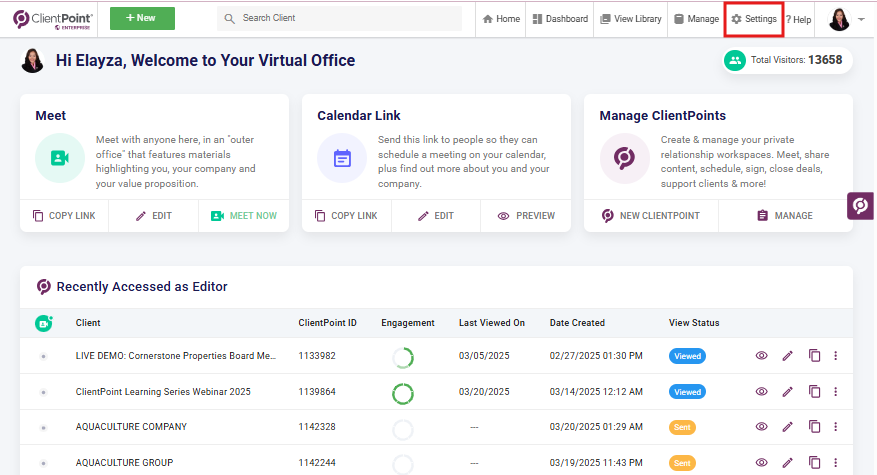Image resolution: width=877 pixels, height=475 pixels.
Task: Open the Help menu item
Action: [799, 20]
